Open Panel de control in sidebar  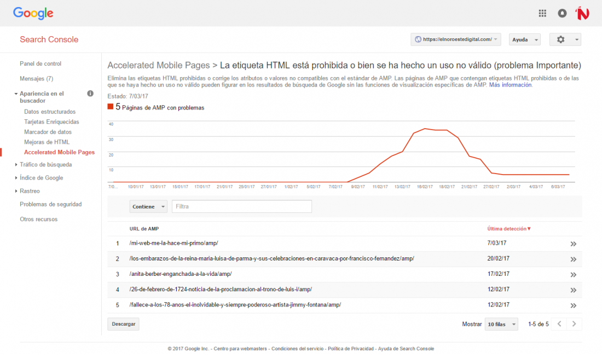(x=40, y=63)
